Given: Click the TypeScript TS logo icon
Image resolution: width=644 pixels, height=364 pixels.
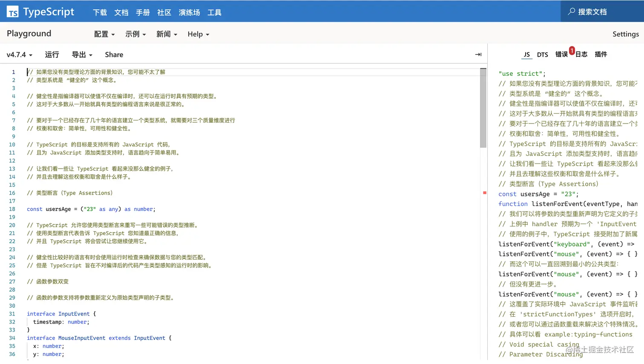Looking at the screenshot, I should 13,12.
